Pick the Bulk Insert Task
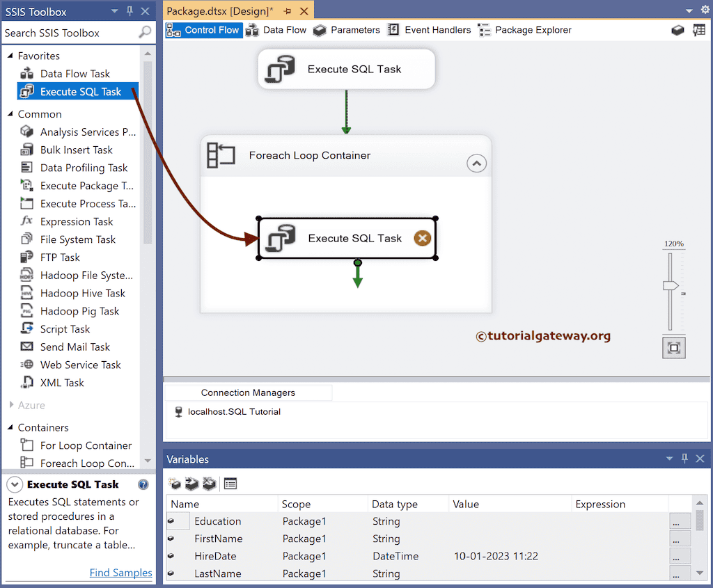The image size is (713, 588). click(x=77, y=150)
